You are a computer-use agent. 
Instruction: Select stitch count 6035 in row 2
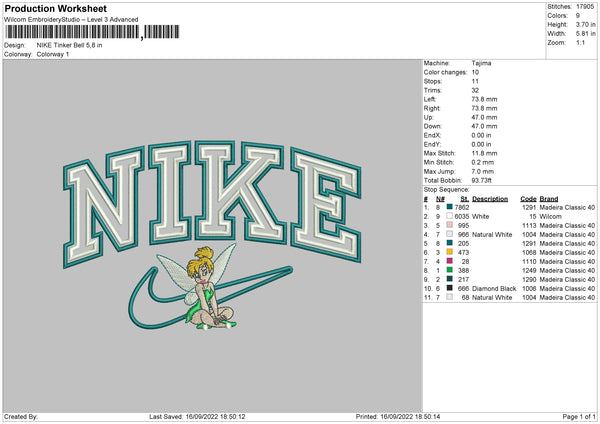click(462, 217)
